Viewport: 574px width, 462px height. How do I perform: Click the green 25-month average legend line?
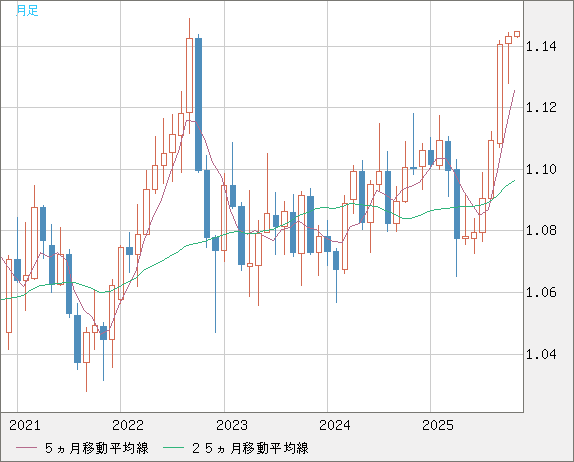pyautogui.click(x=173, y=448)
